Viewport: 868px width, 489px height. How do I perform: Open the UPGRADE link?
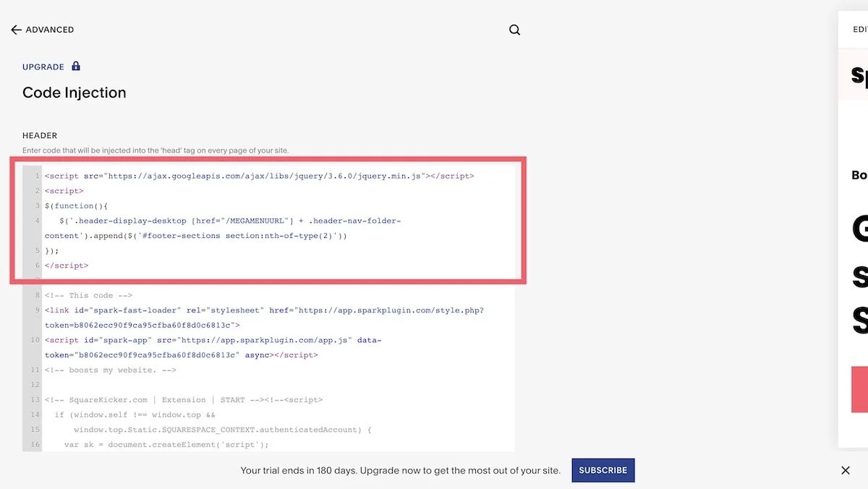coord(42,66)
